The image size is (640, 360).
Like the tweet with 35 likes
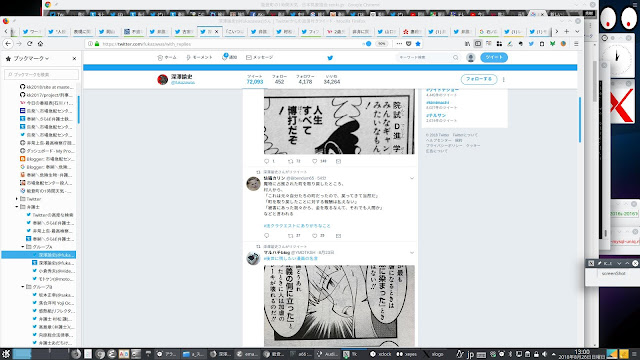(x=314, y=236)
